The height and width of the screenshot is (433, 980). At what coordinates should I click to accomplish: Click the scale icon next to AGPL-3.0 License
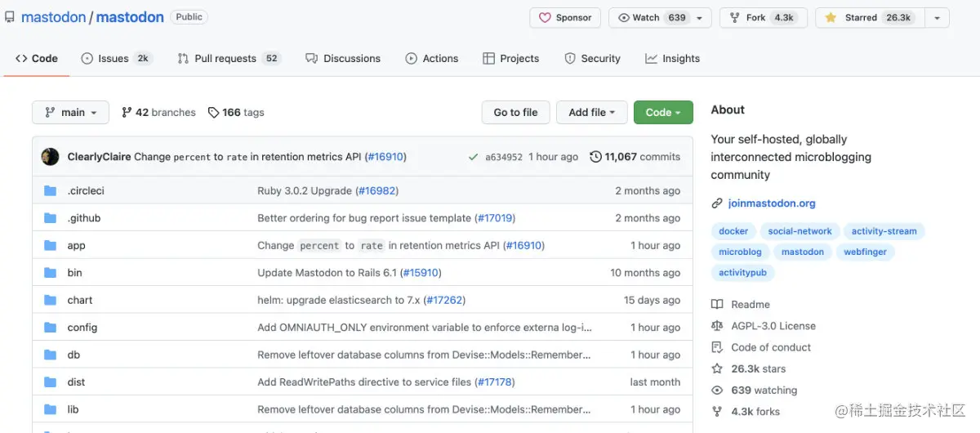(x=717, y=326)
